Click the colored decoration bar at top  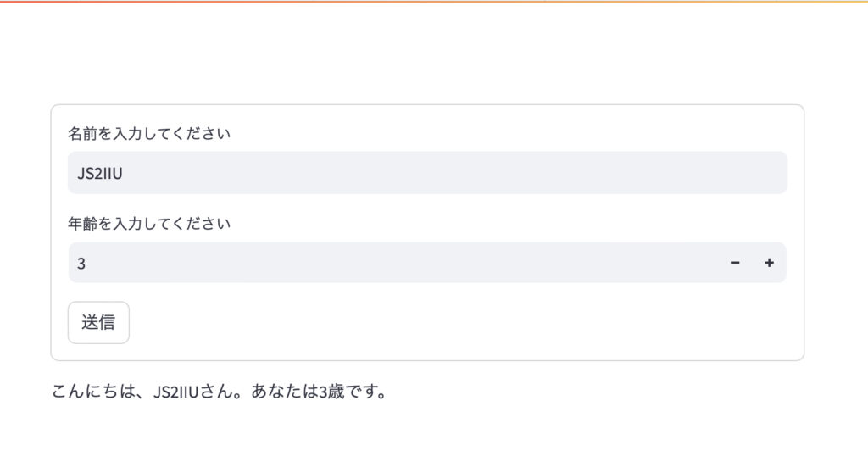434,2
